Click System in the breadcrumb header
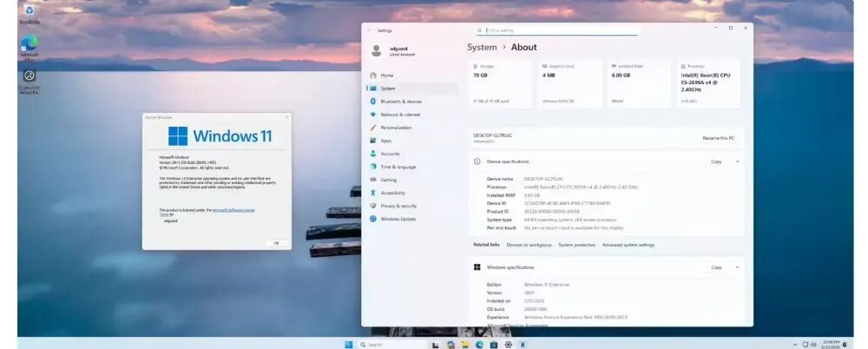Viewport: 868px width, 349px height. click(482, 47)
